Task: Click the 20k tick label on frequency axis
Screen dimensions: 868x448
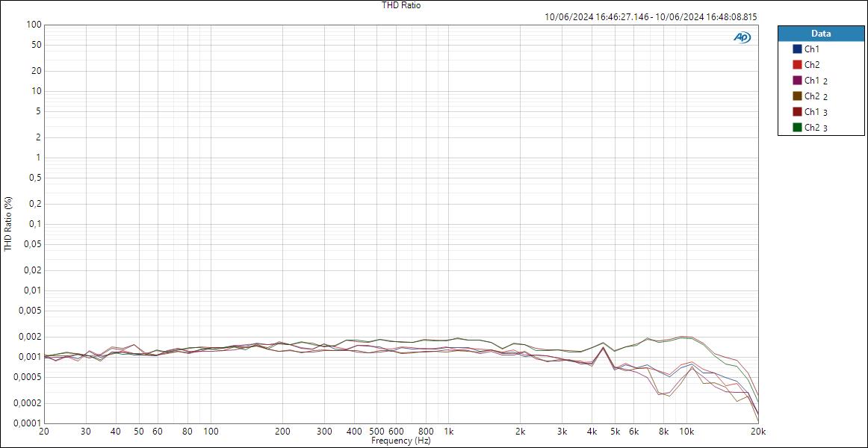Action: [758, 431]
